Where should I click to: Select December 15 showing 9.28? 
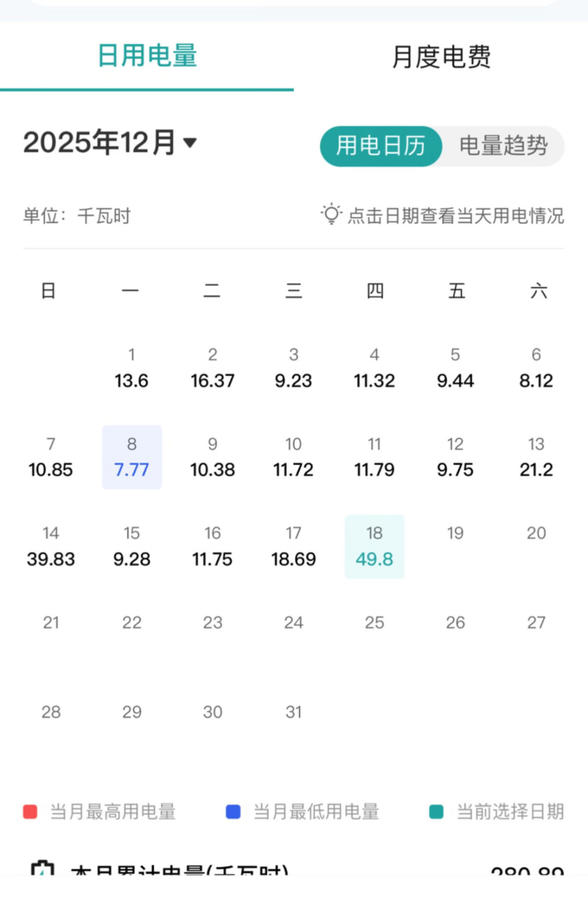(132, 547)
